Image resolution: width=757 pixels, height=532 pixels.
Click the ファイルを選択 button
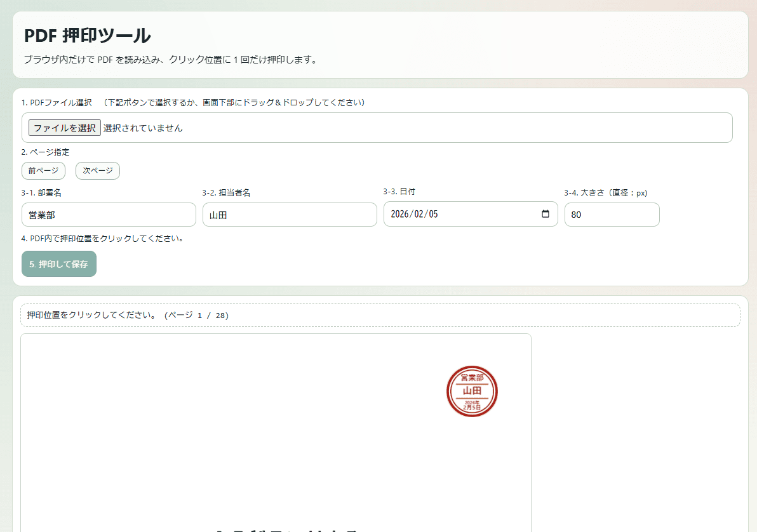(x=64, y=128)
